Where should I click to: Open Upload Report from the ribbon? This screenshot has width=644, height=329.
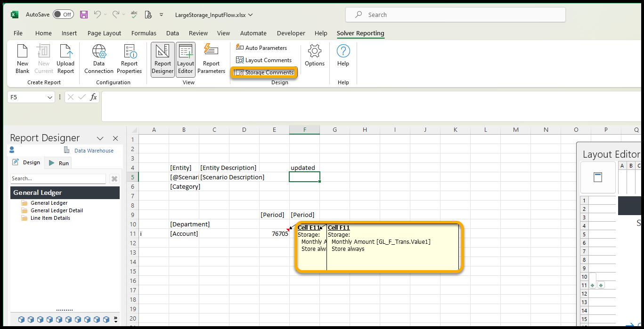[65, 59]
